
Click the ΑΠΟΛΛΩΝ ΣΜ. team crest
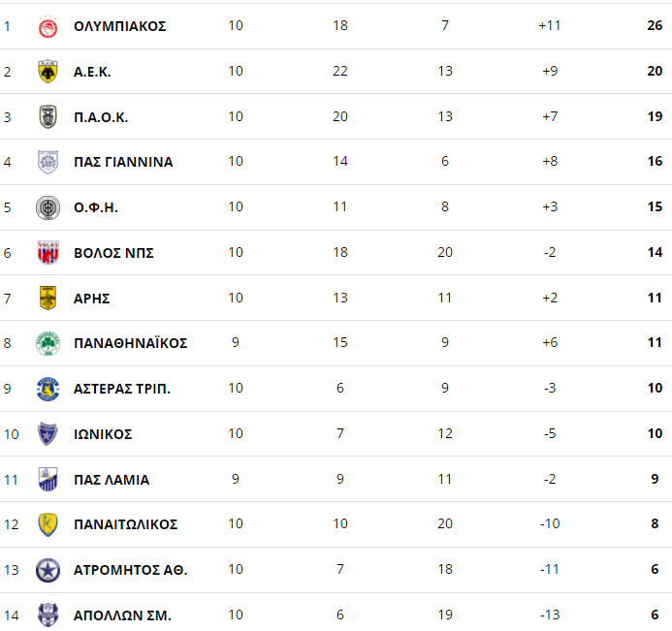[x=48, y=615]
